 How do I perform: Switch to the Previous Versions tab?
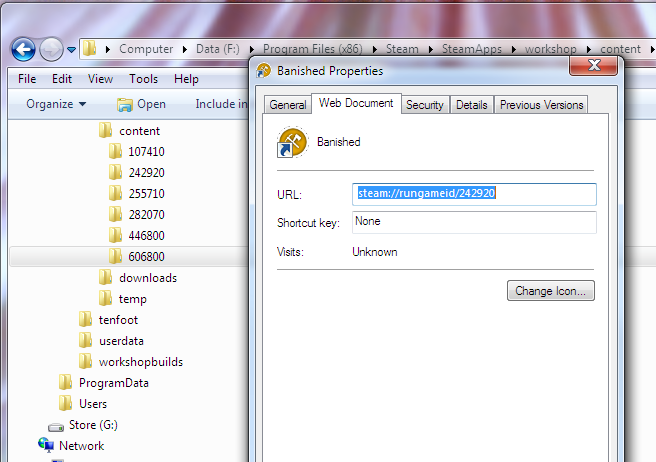(x=541, y=105)
